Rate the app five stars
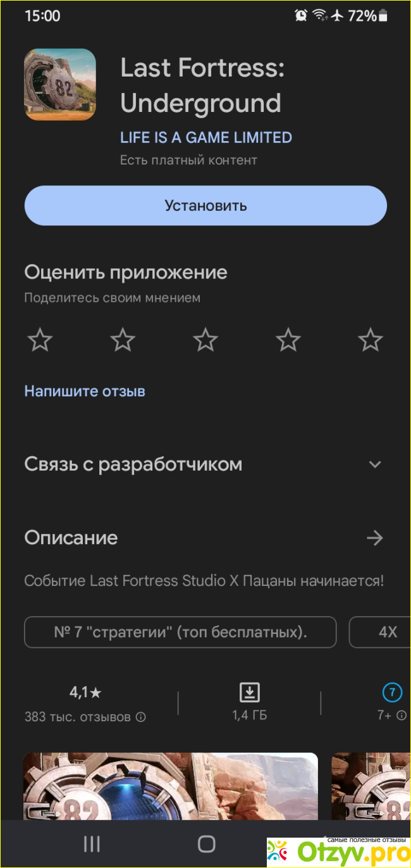 point(371,340)
